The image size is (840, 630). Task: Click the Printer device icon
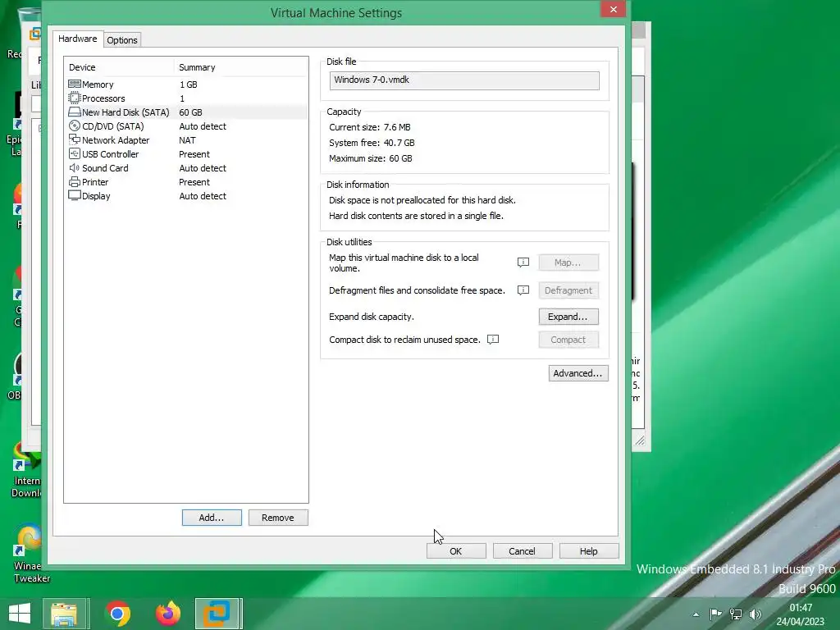point(75,181)
